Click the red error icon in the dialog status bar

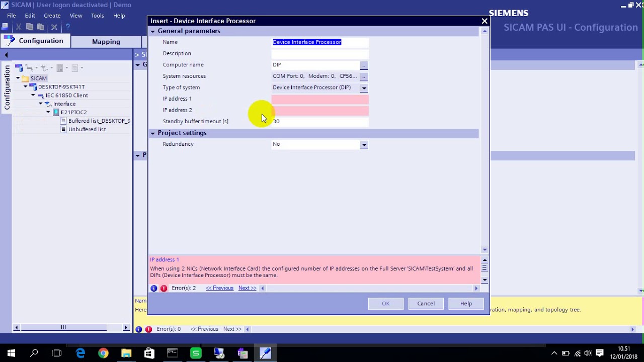pos(164,288)
